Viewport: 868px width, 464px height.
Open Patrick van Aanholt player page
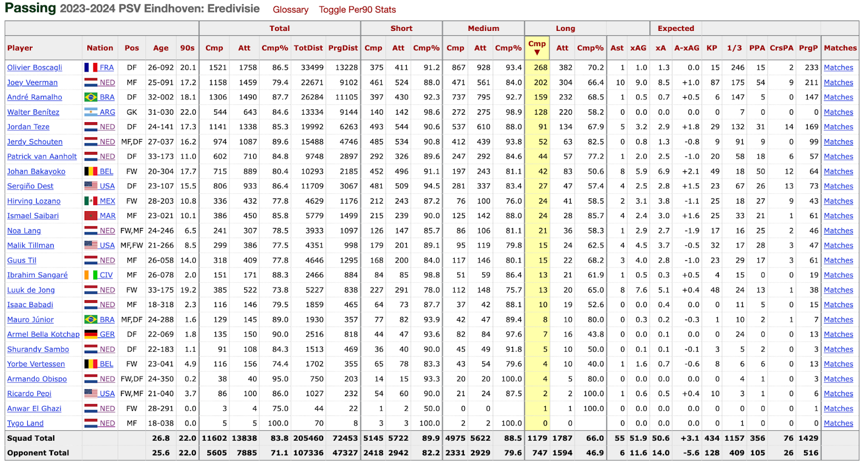pyautogui.click(x=42, y=156)
